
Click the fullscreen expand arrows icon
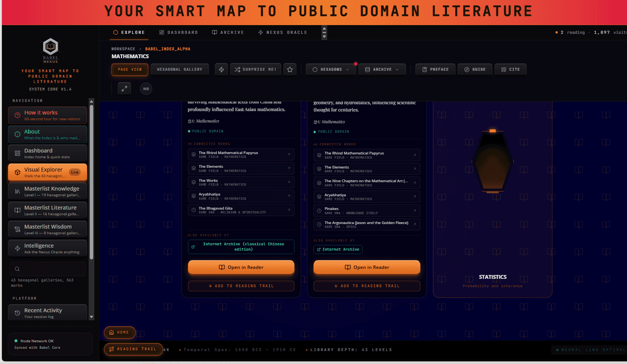tap(124, 89)
